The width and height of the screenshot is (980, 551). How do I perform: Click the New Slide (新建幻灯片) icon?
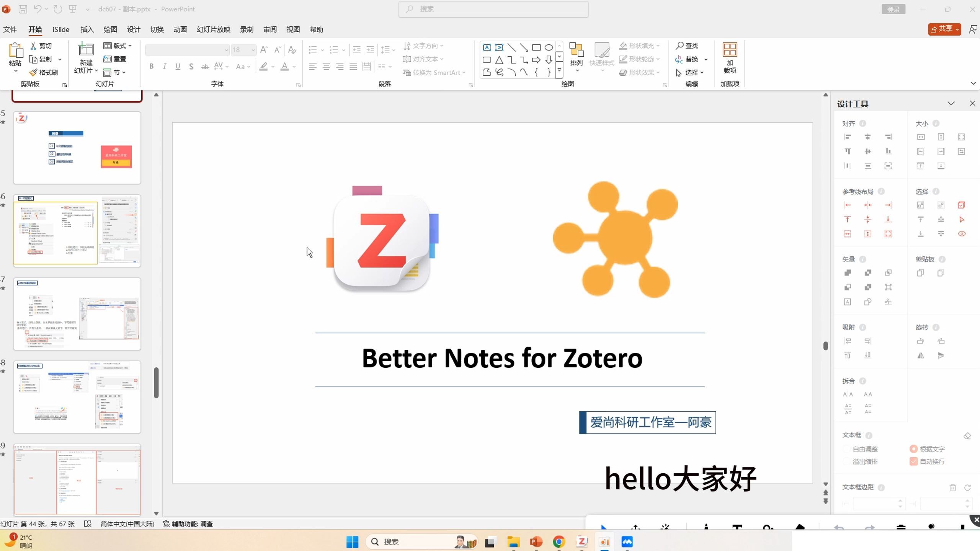pos(86,50)
